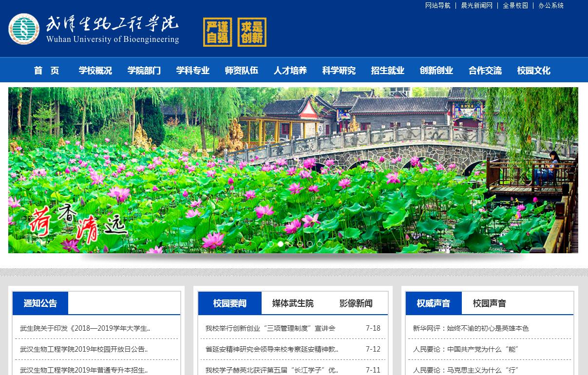
Task: Open the 办公系统 link at top
Action: [x=551, y=5]
